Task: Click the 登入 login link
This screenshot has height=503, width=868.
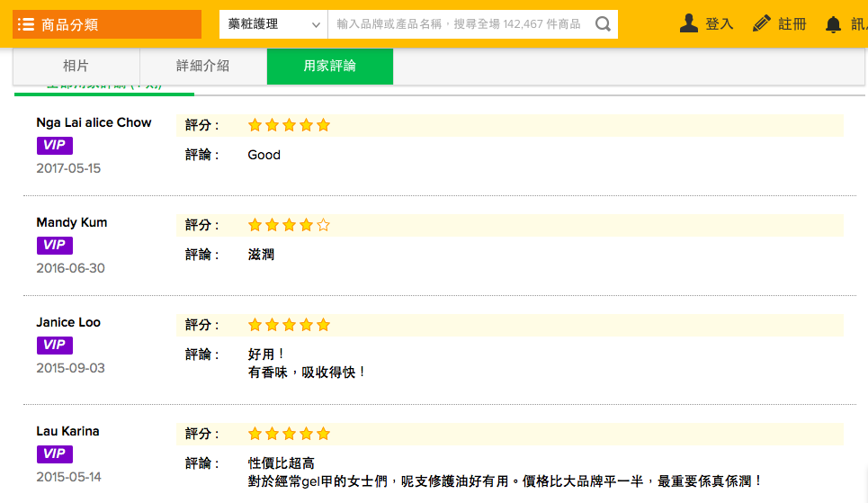Action: [x=719, y=24]
